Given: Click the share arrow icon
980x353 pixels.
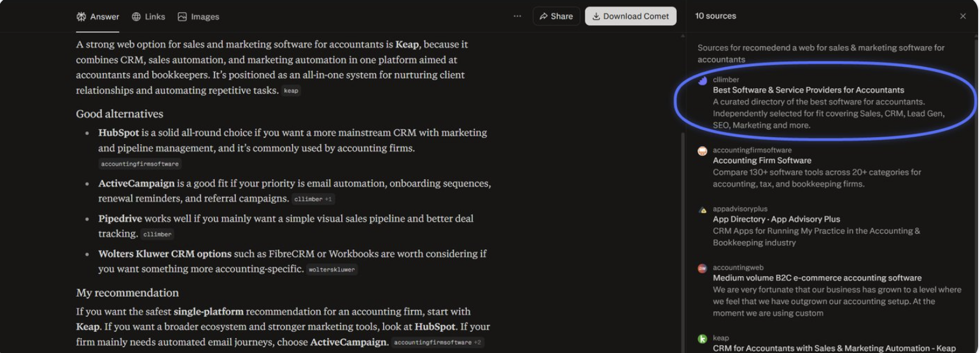Looking at the screenshot, I should (543, 17).
